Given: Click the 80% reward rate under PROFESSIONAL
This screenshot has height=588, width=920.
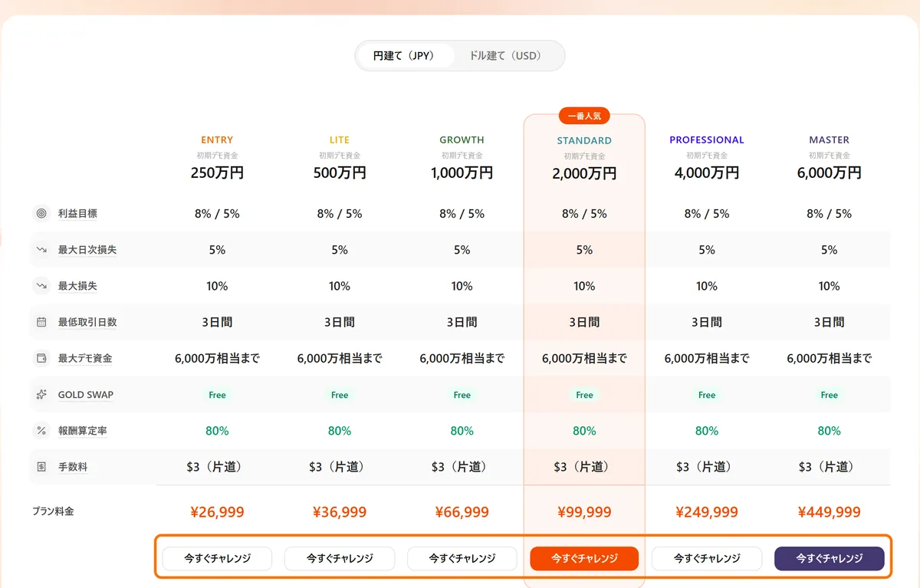Looking at the screenshot, I should click(x=707, y=431).
